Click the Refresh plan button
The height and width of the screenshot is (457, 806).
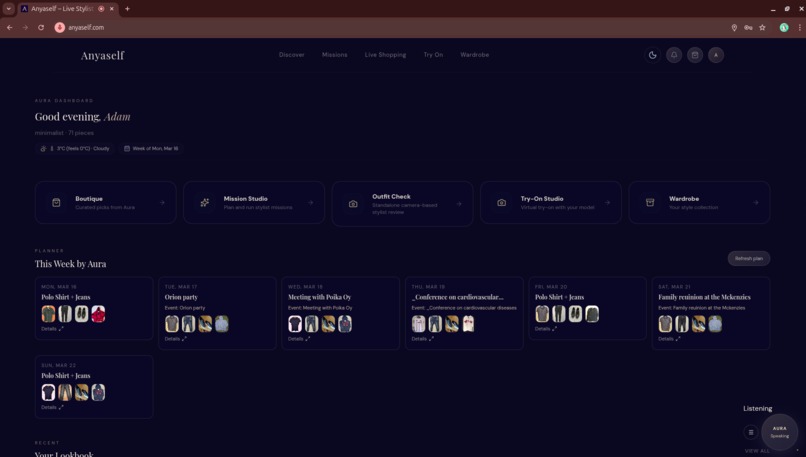pyautogui.click(x=748, y=259)
